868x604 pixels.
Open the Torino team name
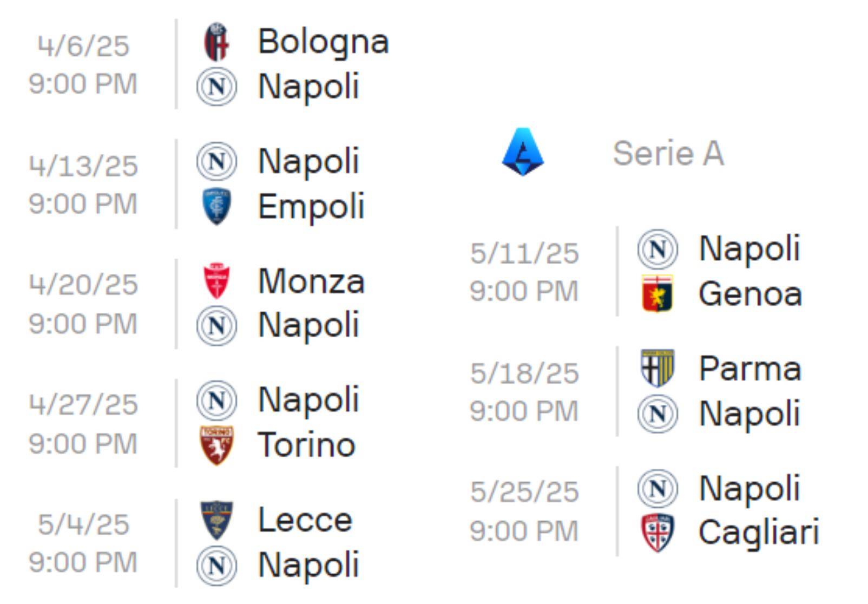pos(306,445)
